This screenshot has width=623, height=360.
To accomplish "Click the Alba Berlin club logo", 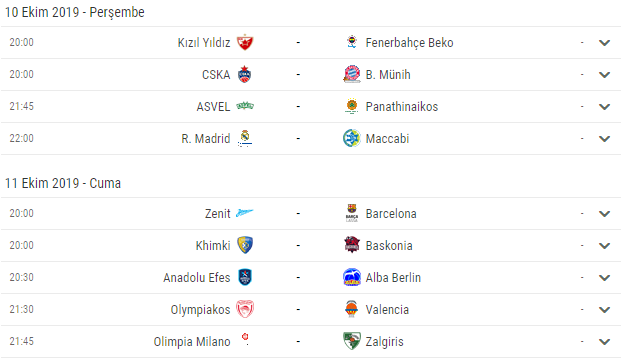I will (x=352, y=277).
